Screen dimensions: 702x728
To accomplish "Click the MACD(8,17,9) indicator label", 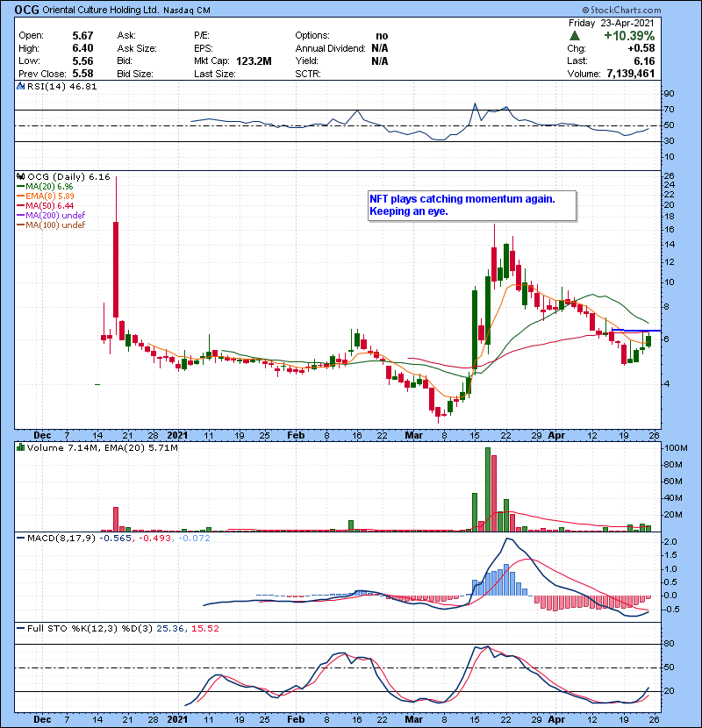I will tap(61, 539).
